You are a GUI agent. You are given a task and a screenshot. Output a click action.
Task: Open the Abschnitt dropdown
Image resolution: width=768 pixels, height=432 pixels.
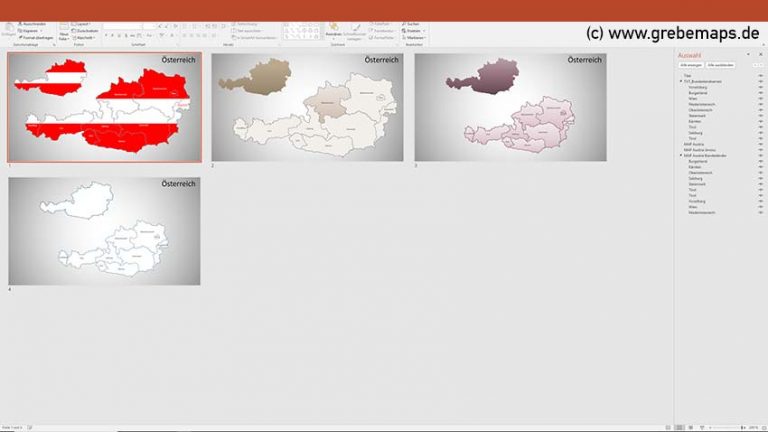click(83, 38)
